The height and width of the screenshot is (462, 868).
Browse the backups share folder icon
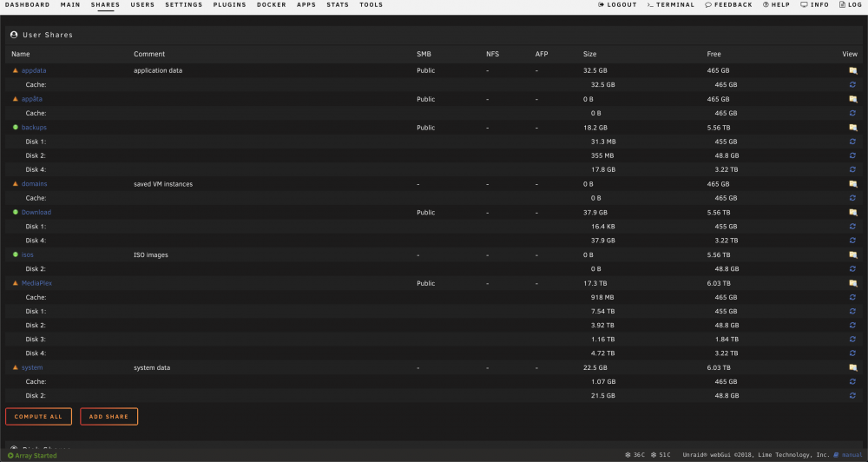[852, 128]
